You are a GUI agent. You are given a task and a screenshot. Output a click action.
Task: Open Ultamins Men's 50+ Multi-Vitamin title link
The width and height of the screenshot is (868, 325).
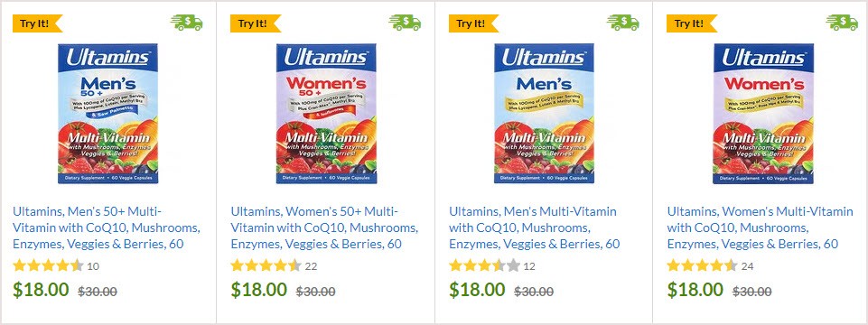click(107, 227)
